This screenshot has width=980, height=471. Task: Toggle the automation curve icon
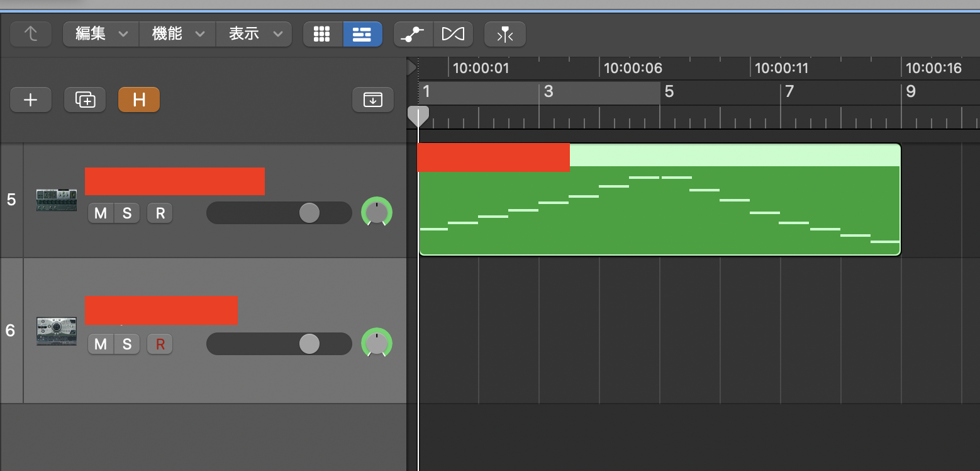413,34
